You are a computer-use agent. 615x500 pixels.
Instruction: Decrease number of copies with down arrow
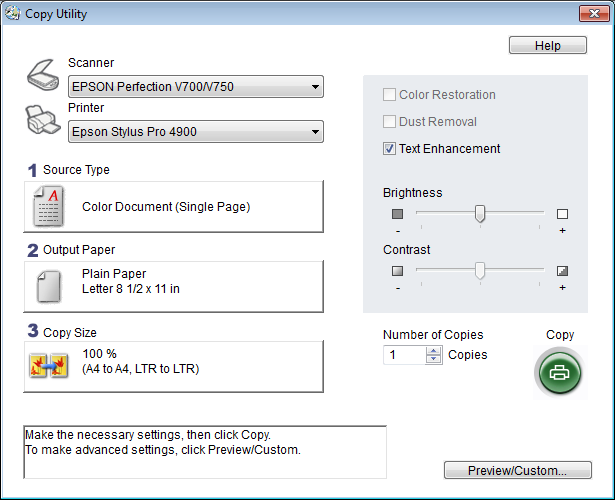pos(433,359)
